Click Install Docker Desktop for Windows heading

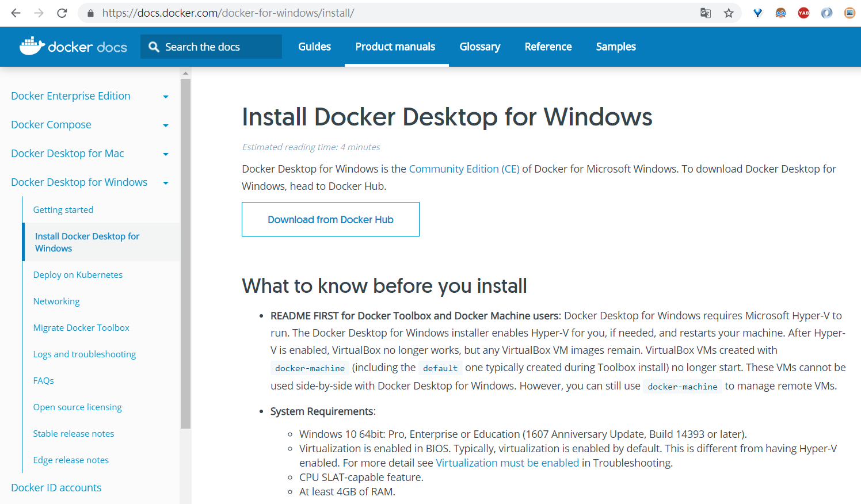point(447,117)
